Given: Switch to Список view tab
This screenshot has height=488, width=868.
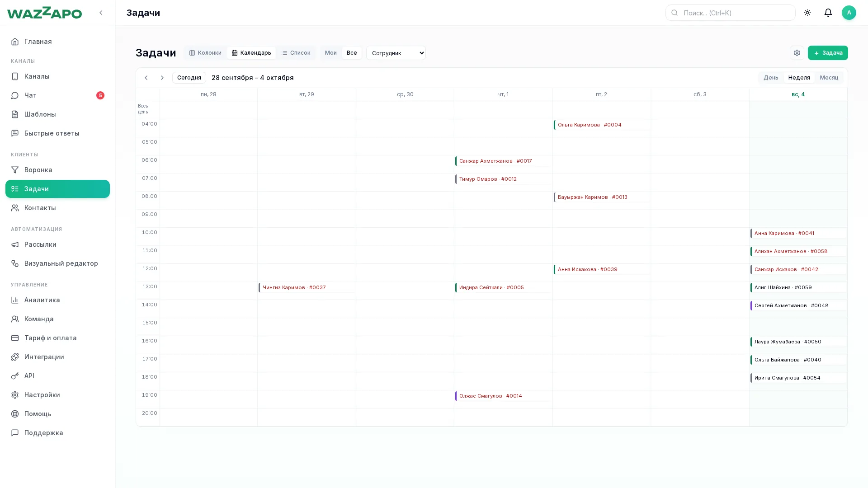Looking at the screenshot, I should (296, 53).
